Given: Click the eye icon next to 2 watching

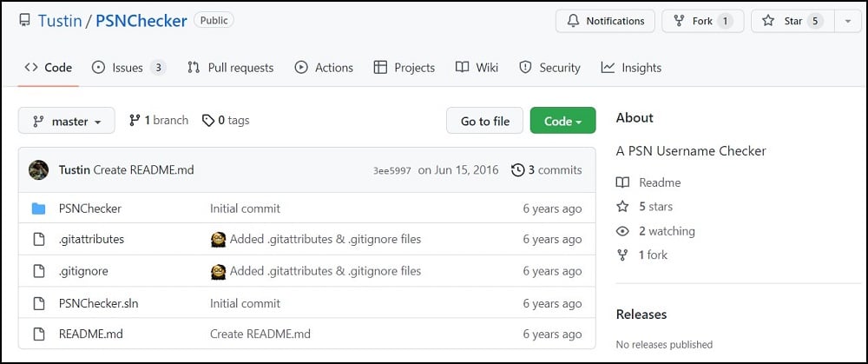Looking at the screenshot, I should 622,231.
